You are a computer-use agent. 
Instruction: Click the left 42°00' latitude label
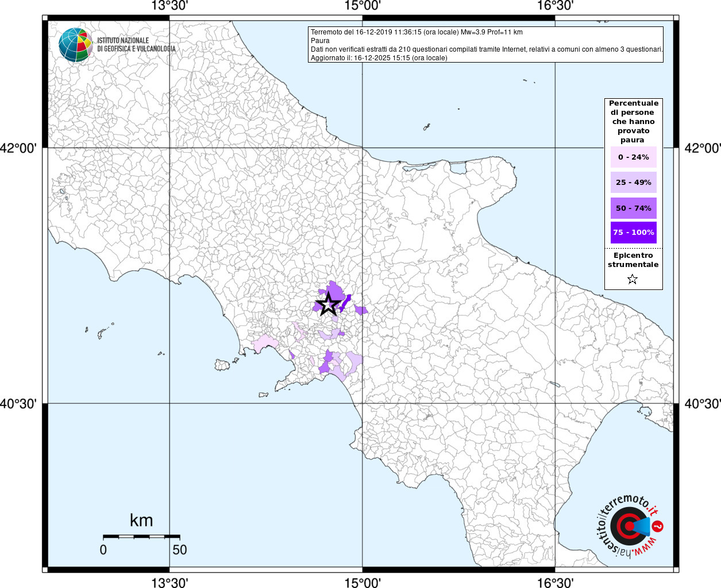click(x=18, y=148)
